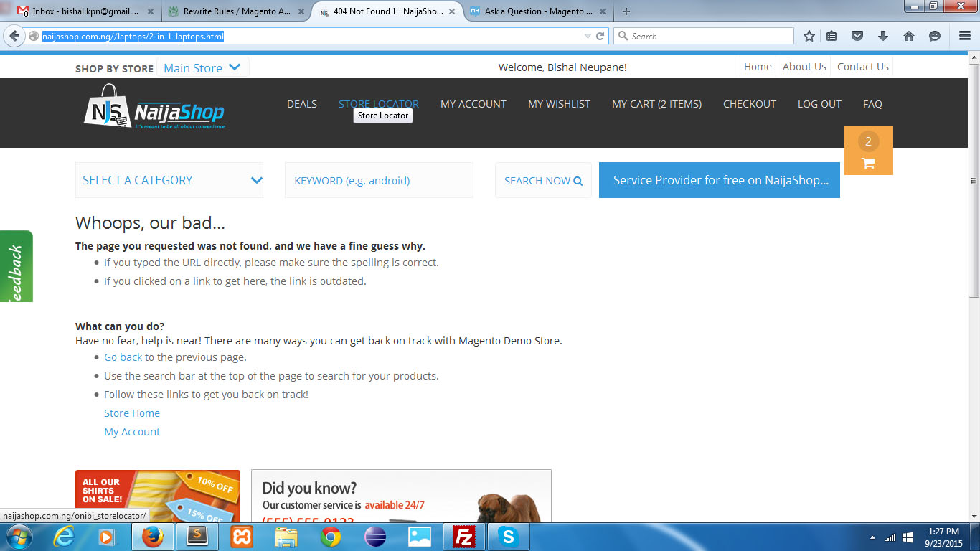The height and width of the screenshot is (551, 980).
Task: Click Log Out in navigation
Action: click(x=819, y=104)
